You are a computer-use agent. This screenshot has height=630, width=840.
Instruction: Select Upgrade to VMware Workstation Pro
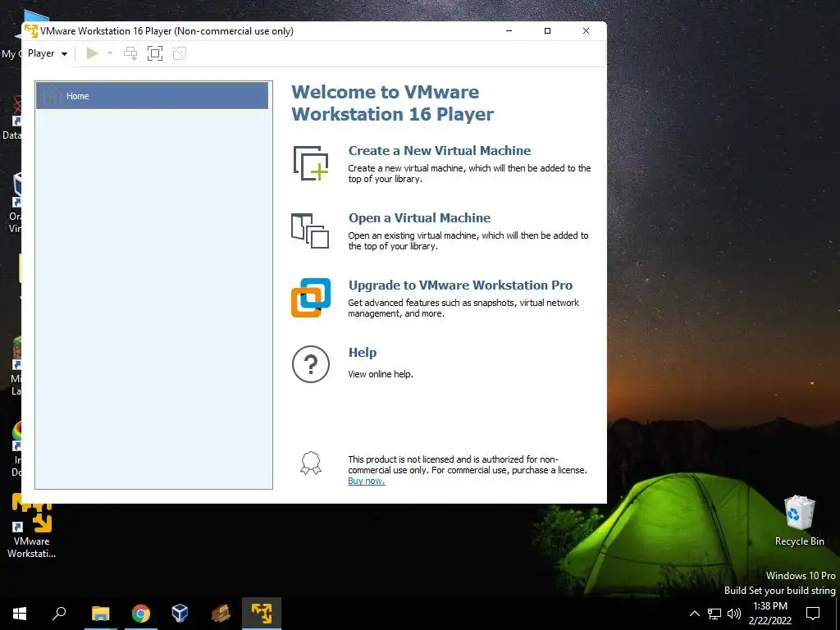point(460,285)
